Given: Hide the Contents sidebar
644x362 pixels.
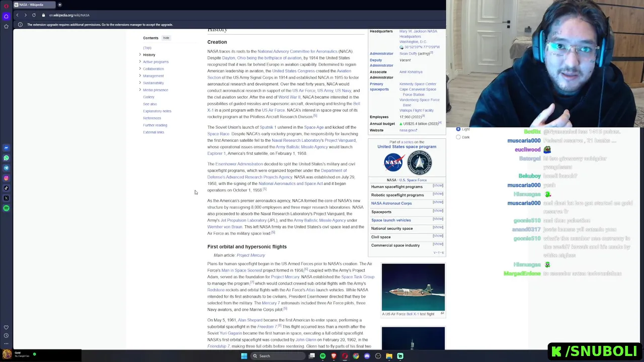Looking at the screenshot, I should 166,38.
